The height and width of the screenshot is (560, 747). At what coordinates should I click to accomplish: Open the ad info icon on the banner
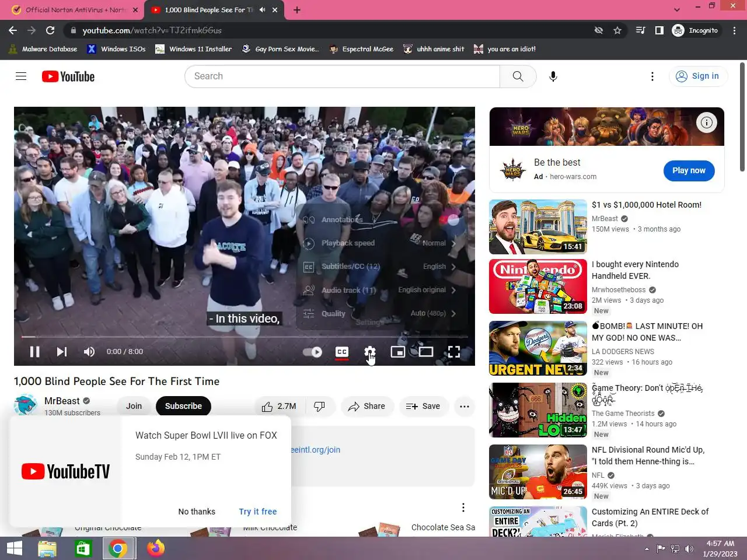coord(706,123)
